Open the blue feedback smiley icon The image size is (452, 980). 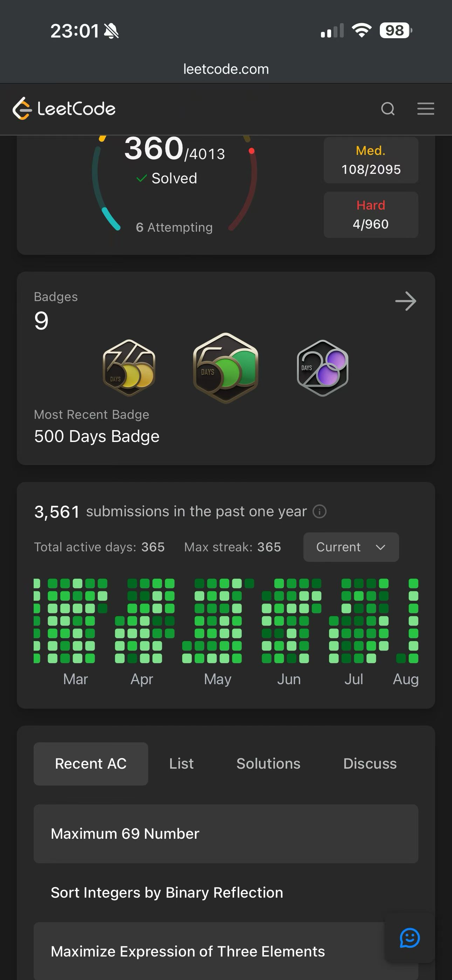[x=410, y=938]
